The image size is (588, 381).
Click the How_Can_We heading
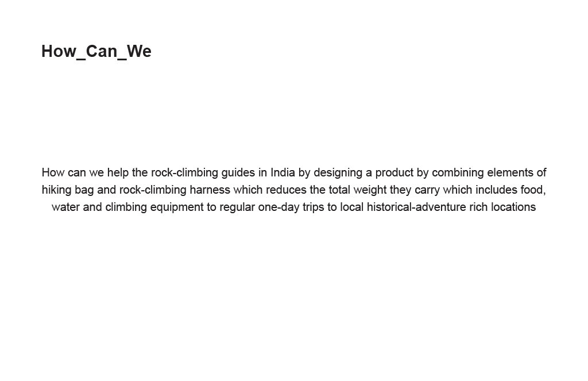[96, 51]
